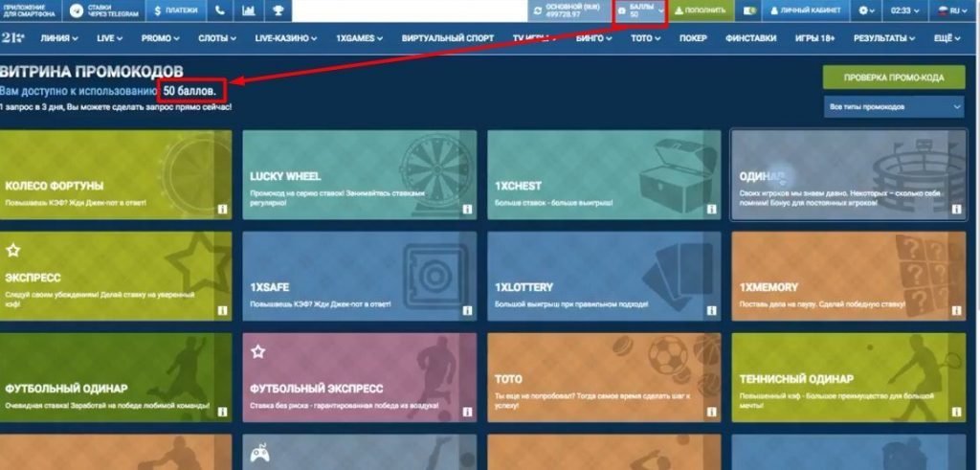The image size is (980, 470).
Task: Click the phone callback icon
Action: [220, 11]
